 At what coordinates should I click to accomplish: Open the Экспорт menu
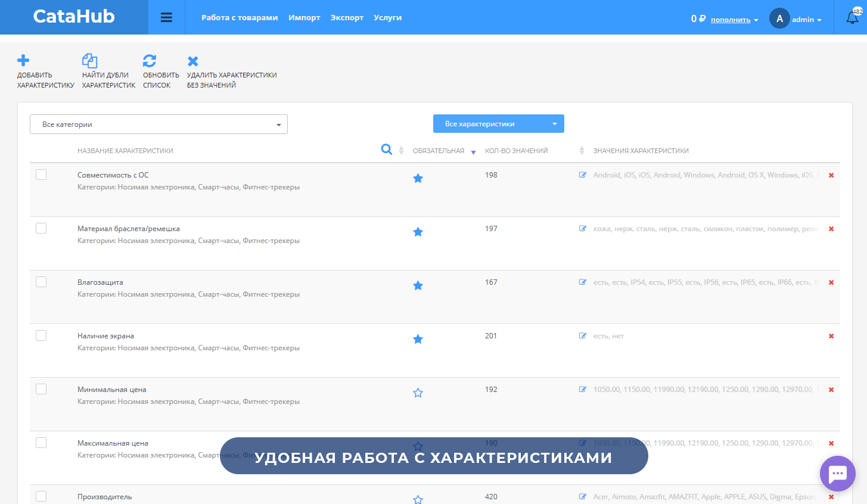[347, 17]
